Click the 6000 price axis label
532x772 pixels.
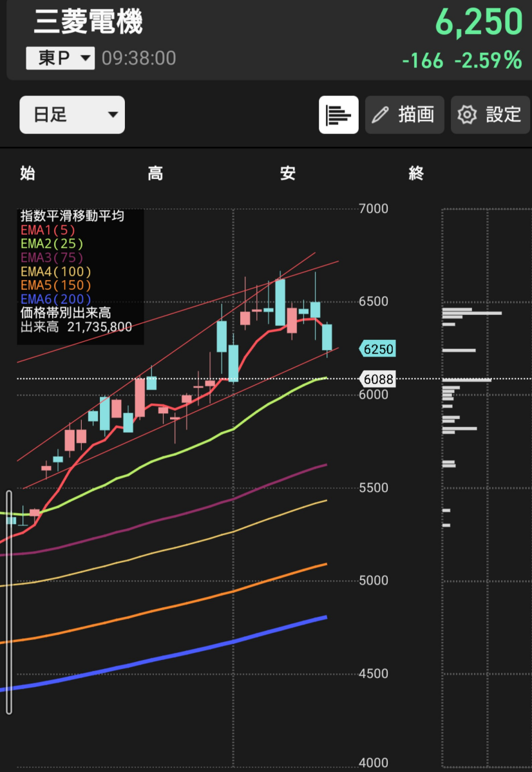(374, 394)
